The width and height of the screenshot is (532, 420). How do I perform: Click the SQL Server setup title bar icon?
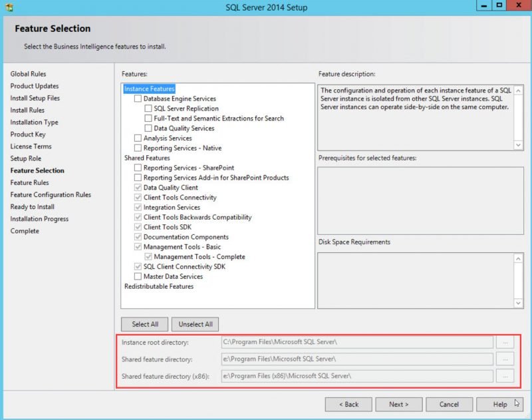[9, 7]
